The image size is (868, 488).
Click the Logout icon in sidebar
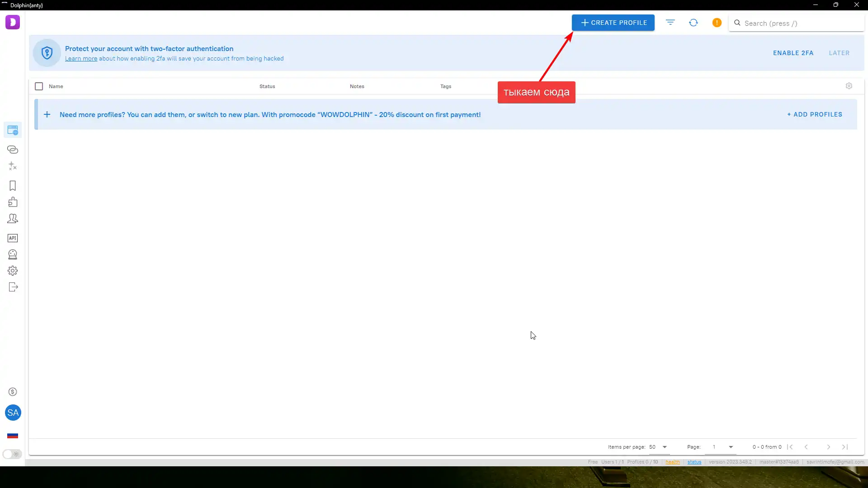pos(13,287)
